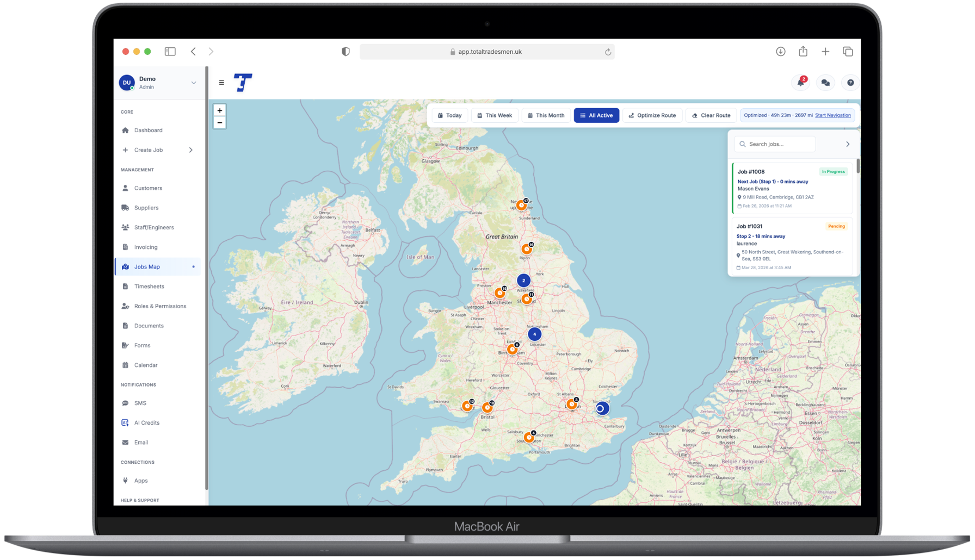Toggle the sidebar with the hamburger icon
975x560 pixels.
point(221,82)
